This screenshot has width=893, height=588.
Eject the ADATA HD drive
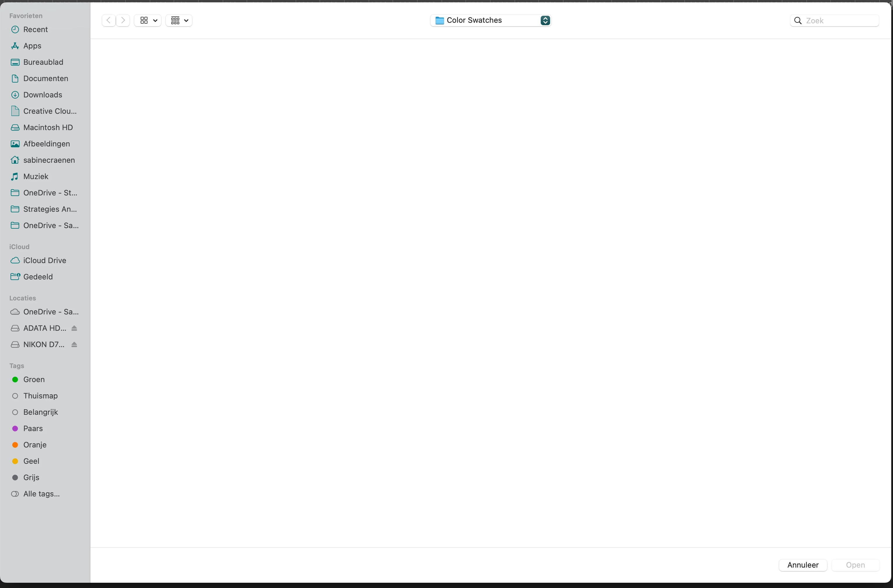74,328
